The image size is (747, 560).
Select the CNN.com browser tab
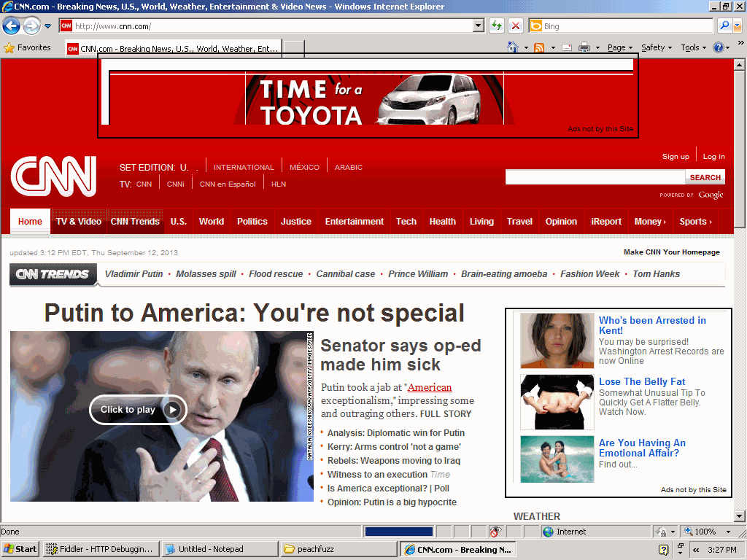click(174, 49)
